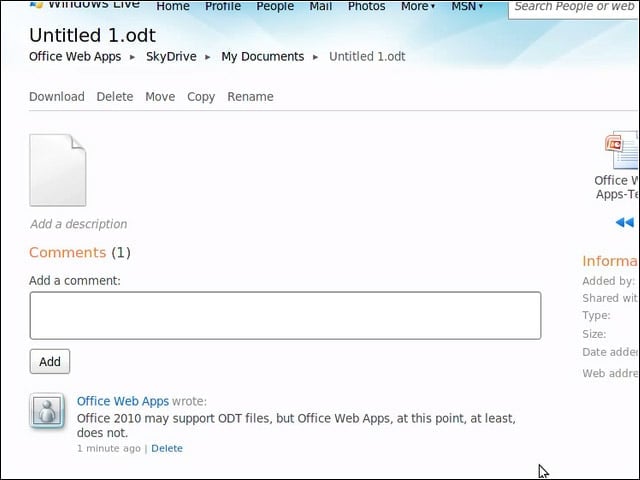The height and width of the screenshot is (480, 640).
Task: Open Mail from the navigation bar
Action: coord(320,6)
